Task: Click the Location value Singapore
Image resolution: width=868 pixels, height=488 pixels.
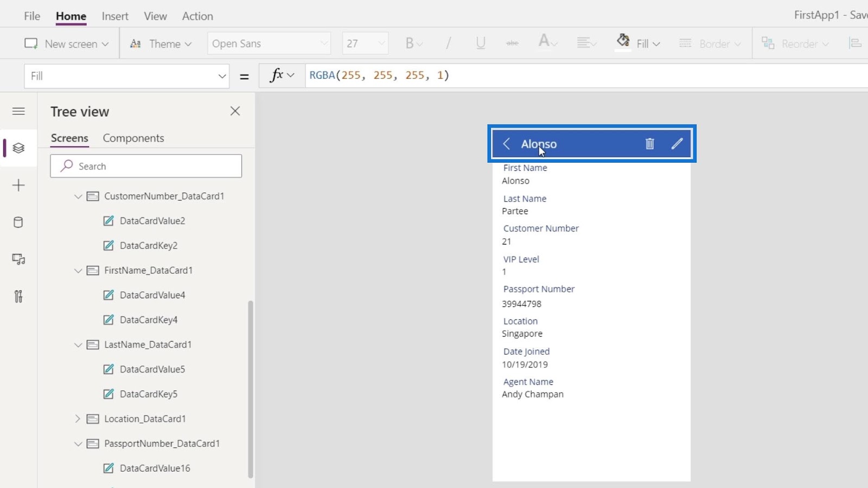Action: tap(522, 333)
